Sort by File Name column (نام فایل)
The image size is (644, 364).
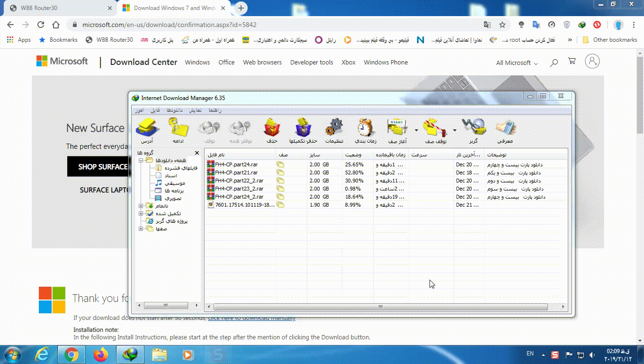(x=241, y=155)
